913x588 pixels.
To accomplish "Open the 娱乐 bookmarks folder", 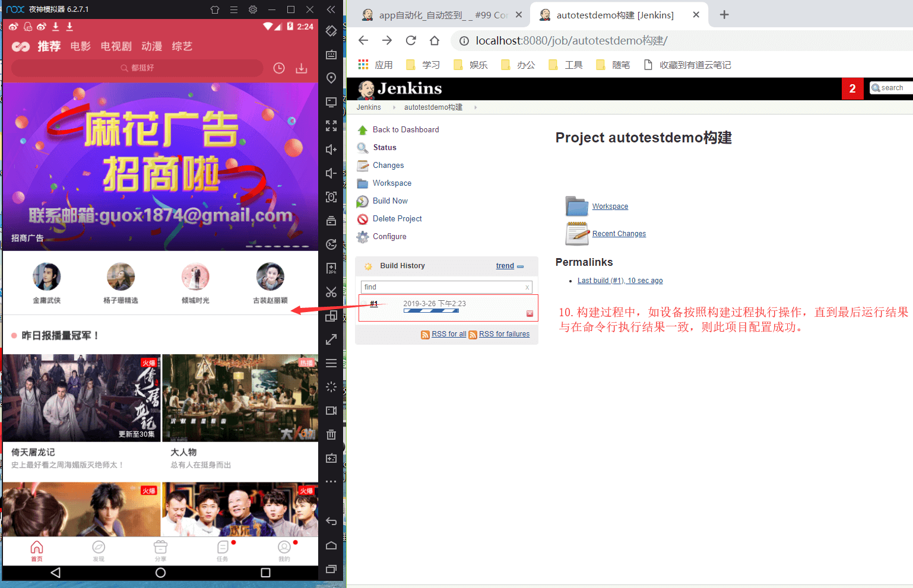I will (471, 65).
